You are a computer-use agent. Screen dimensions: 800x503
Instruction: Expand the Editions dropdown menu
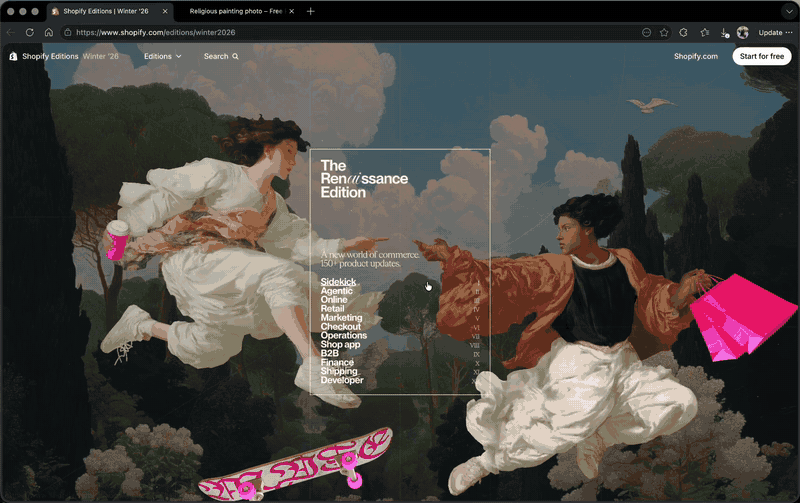[x=162, y=56]
